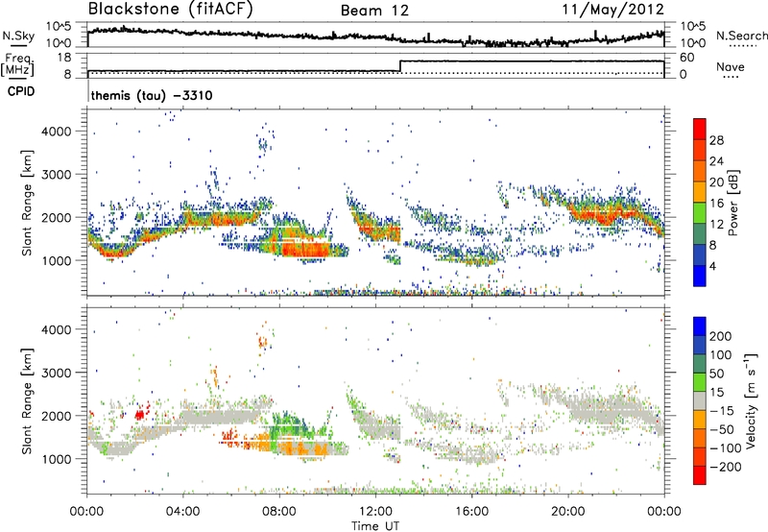Screen dimensions: 768x532
Task: Click the "20:00" time tick label
Action: [x=567, y=512]
